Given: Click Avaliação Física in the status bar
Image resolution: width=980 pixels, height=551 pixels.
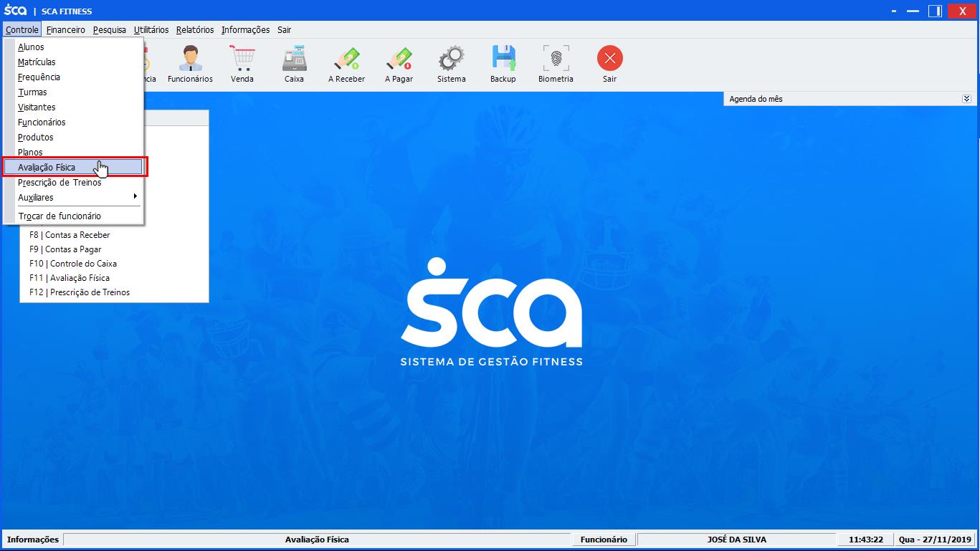Looking at the screenshot, I should point(317,540).
